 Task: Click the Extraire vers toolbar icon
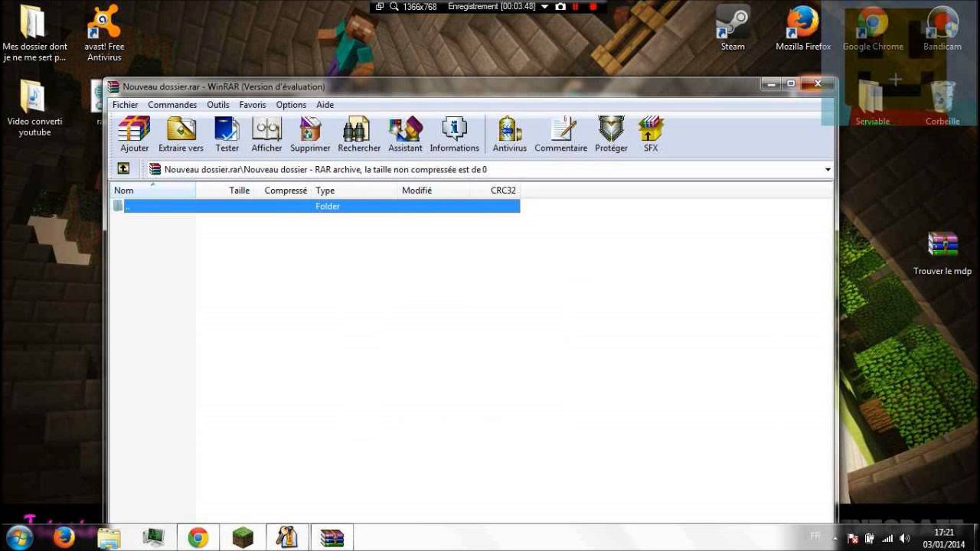[x=181, y=135]
